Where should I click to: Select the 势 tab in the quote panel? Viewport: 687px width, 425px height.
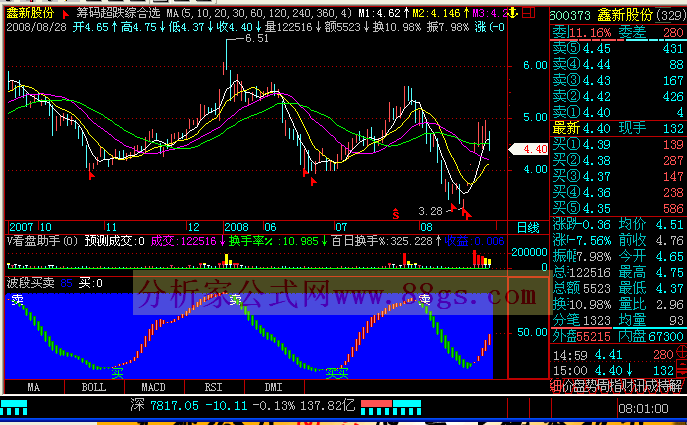(x=591, y=386)
